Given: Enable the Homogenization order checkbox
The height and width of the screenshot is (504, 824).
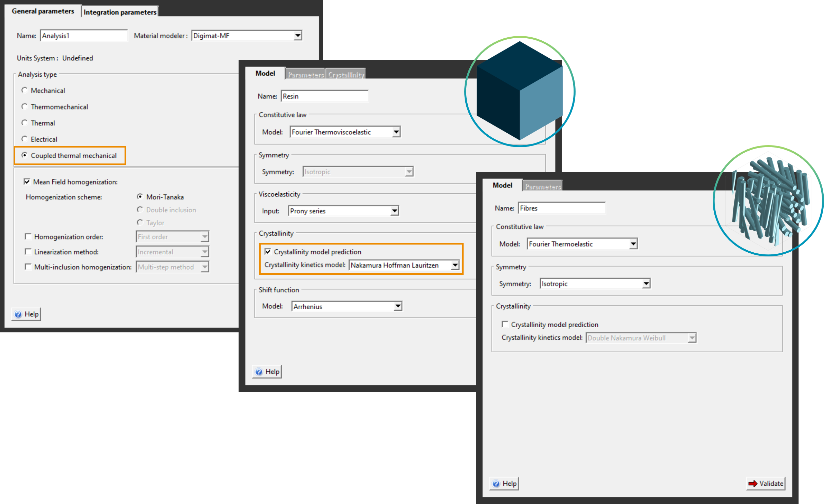Looking at the screenshot, I should [x=28, y=236].
